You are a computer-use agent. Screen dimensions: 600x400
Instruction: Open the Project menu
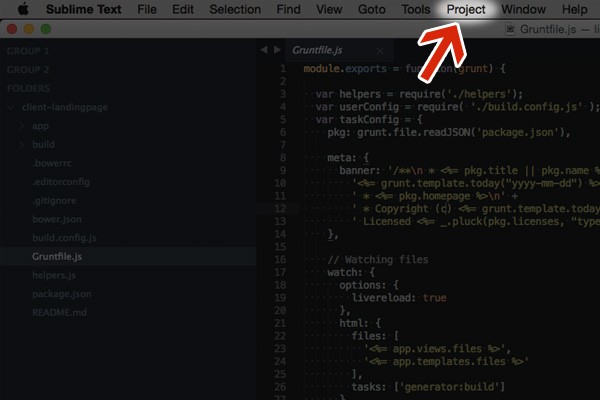click(x=466, y=10)
